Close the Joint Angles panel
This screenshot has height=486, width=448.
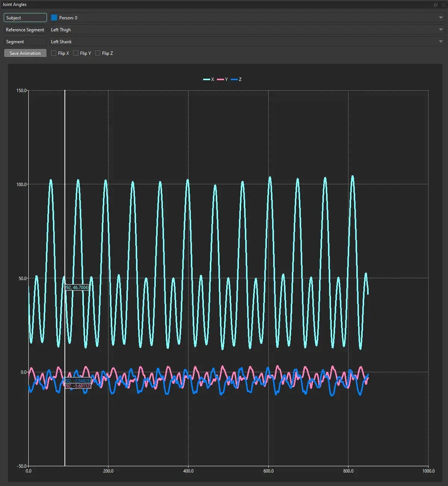(444, 5)
